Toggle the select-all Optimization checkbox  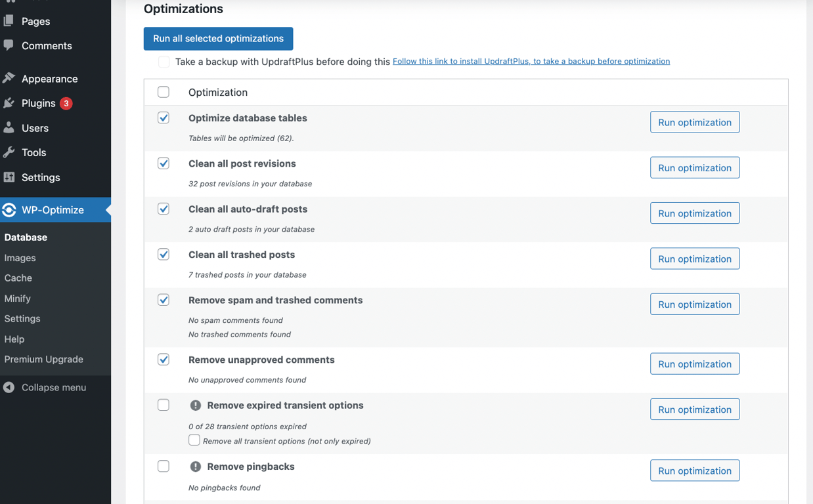(x=164, y=92)
